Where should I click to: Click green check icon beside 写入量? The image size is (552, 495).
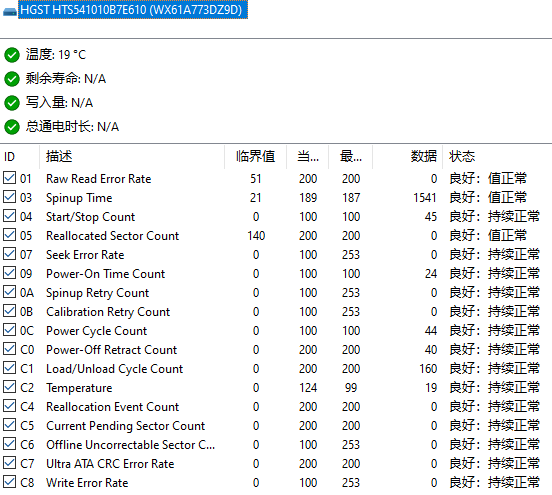12,103
